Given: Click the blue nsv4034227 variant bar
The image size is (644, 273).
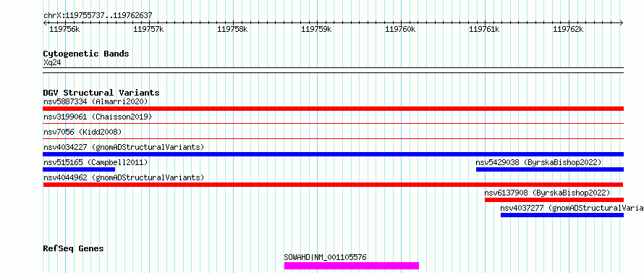Looking at the screenshot, I should (333, 154).
